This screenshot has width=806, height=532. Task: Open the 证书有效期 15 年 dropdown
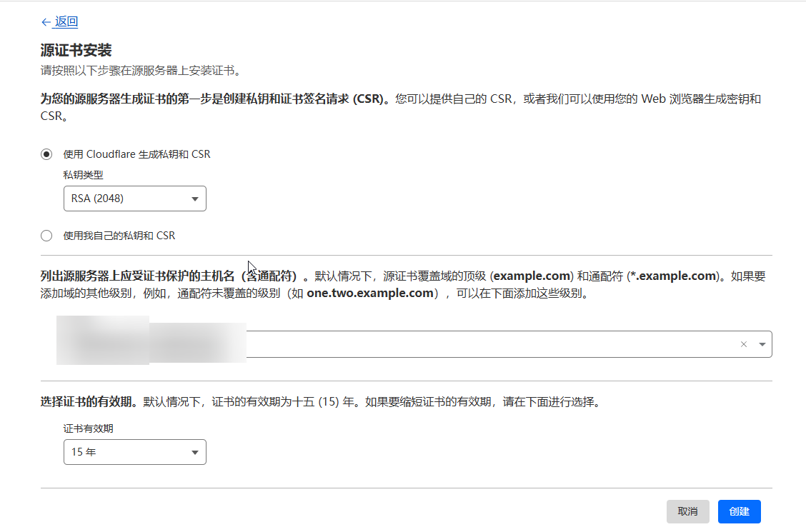(x=134, y=452)
